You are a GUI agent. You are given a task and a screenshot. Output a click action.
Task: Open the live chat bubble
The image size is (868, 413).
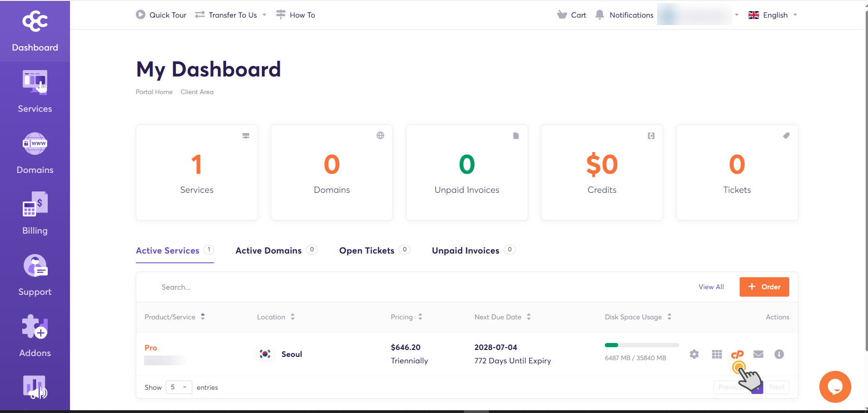[x=835, y=387]
